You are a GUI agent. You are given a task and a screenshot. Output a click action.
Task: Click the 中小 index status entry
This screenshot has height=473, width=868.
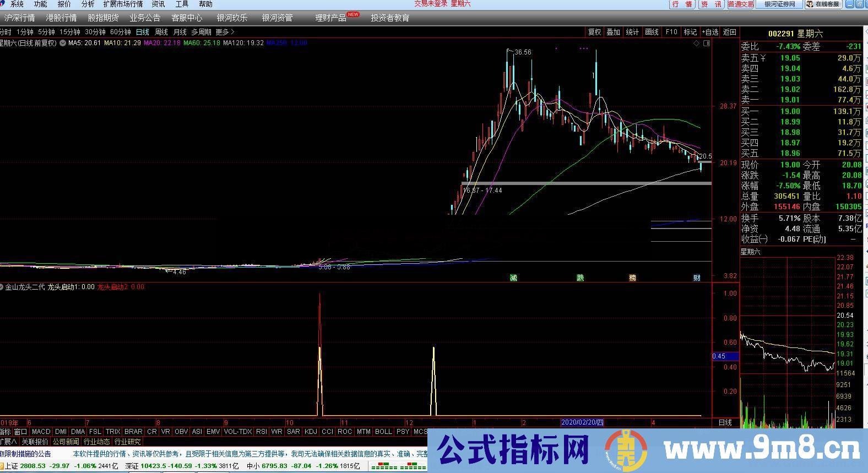(303, 466)
